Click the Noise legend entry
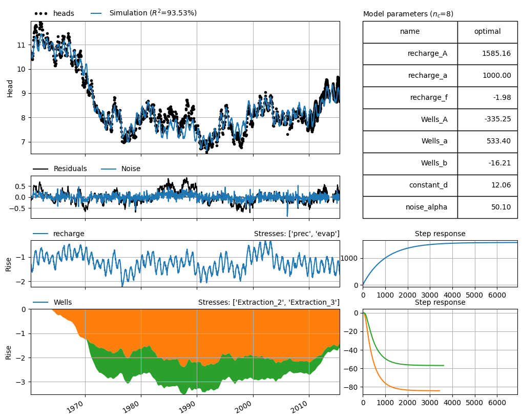Screen dimensions: 522x420 [120, 169]
